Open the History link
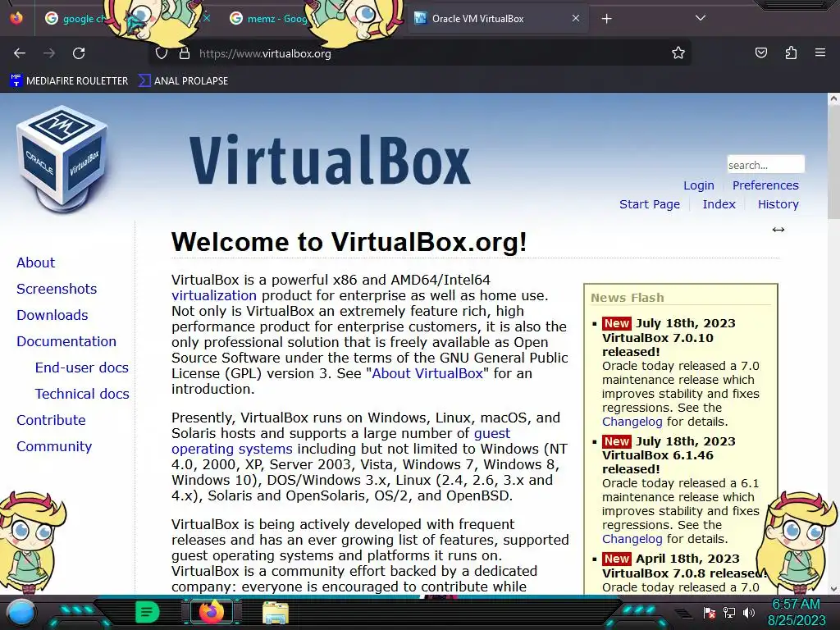 [x=778, y=204]
